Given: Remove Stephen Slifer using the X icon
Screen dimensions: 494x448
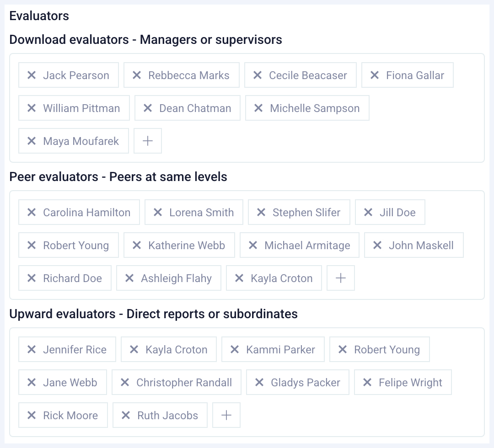Looking at the screenshot, I should [x=261, y=212].
